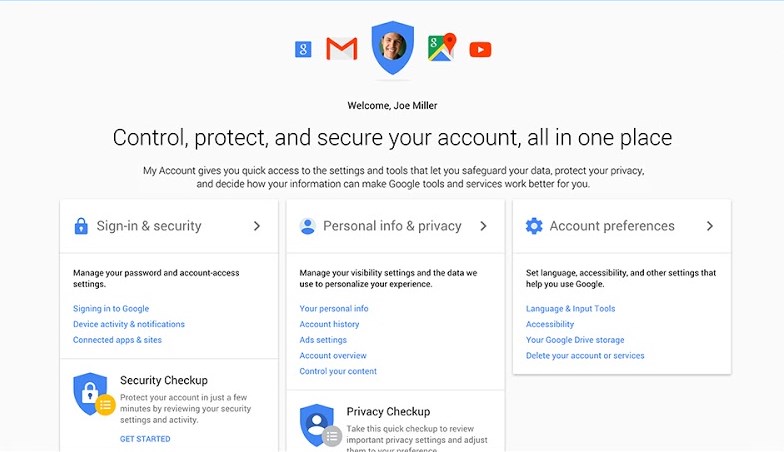
Task: Click the Security Checkup shield icon
Action: point(92,394)
